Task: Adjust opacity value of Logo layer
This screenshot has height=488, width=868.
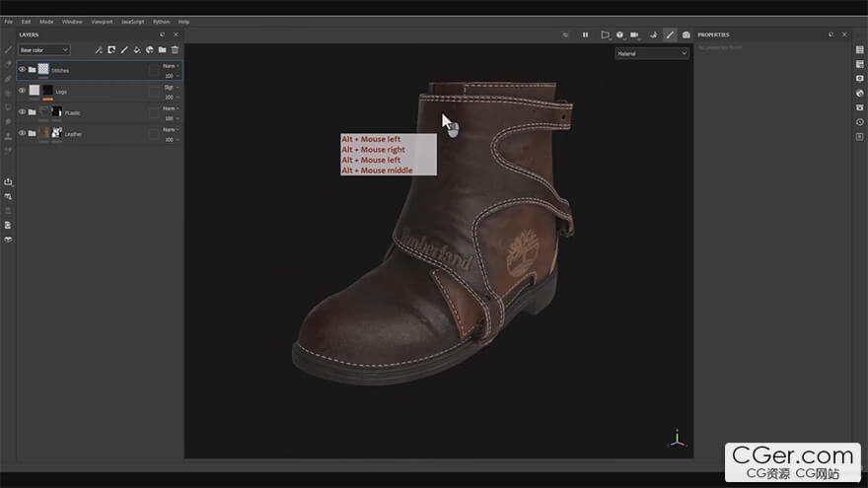Action: point(171,97)
